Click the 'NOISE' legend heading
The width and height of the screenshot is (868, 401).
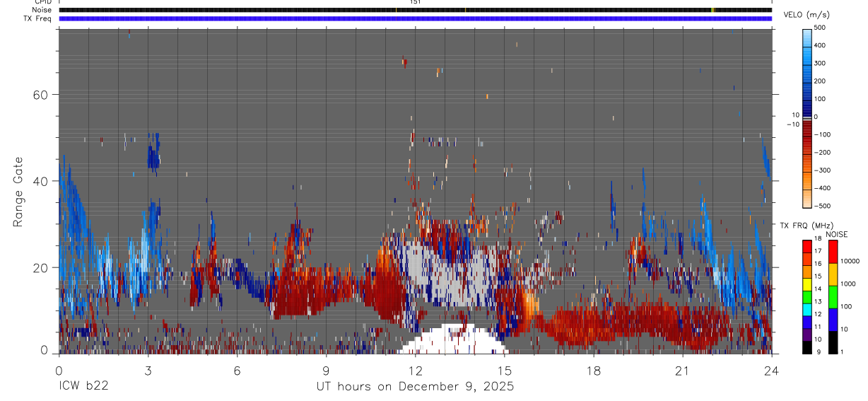click(837, 234)
